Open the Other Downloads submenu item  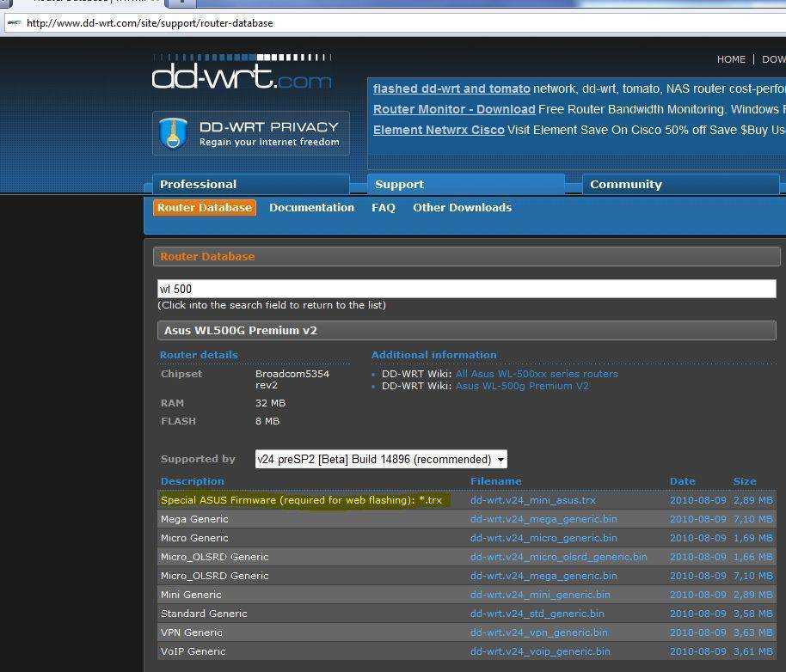(x=462, y=207)
